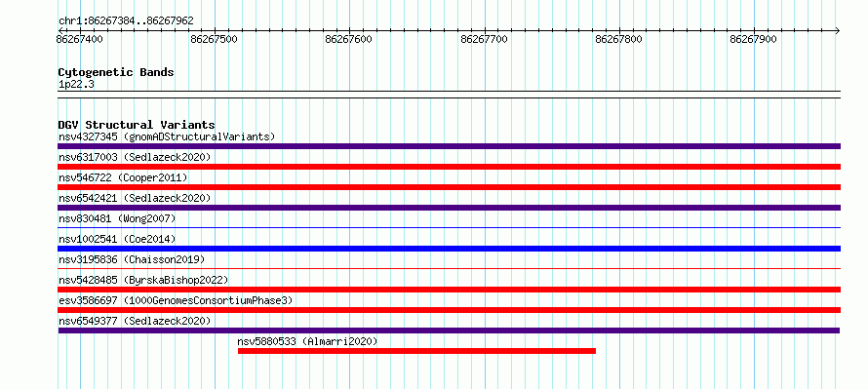Viewport: 868px width, 389px height.
Task: Click the DGV Structural Variants track title
Action: pyautogui.click(x=137, y=125)
